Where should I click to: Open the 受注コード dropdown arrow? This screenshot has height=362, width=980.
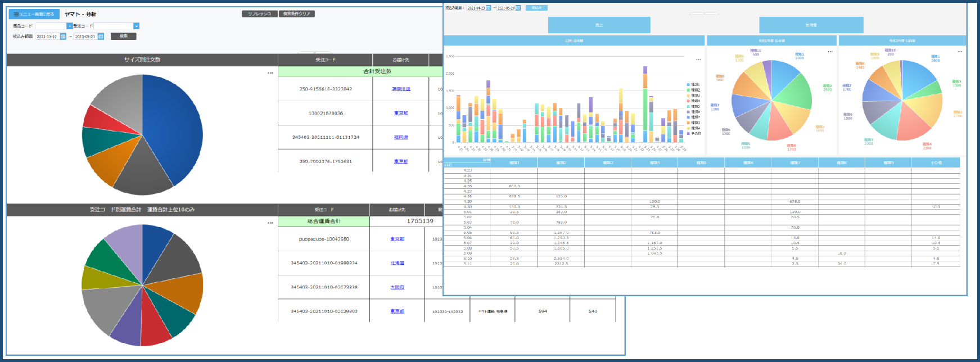click(x=136, y=26)
